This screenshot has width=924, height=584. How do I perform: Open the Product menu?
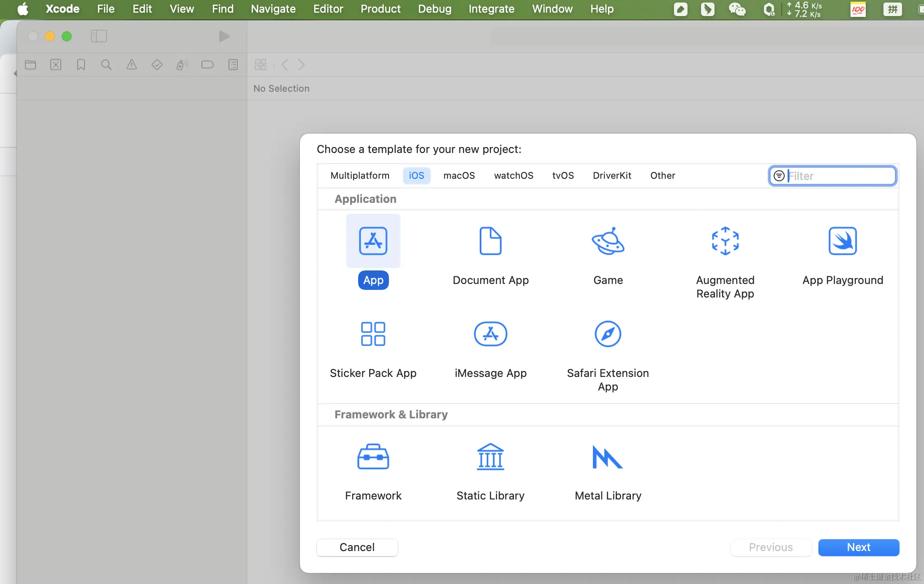tap(380, 9)
